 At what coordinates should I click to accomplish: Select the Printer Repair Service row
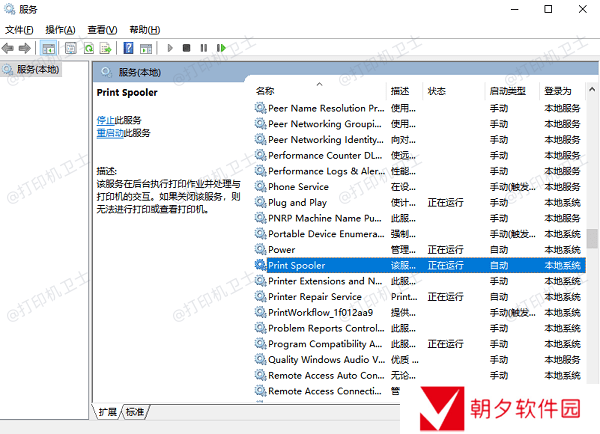[314, 296]
